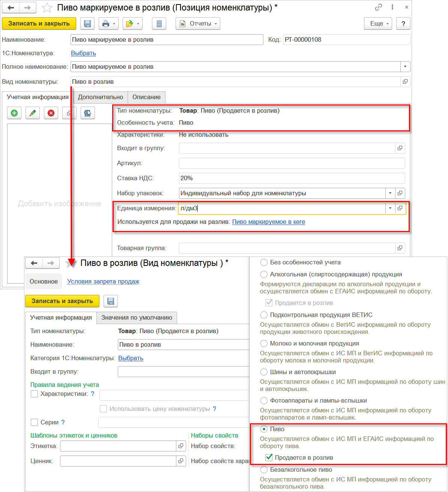Click the copy-window icon in the image toolbar
Screen dimensions: 448x492
tap(69, 113)
